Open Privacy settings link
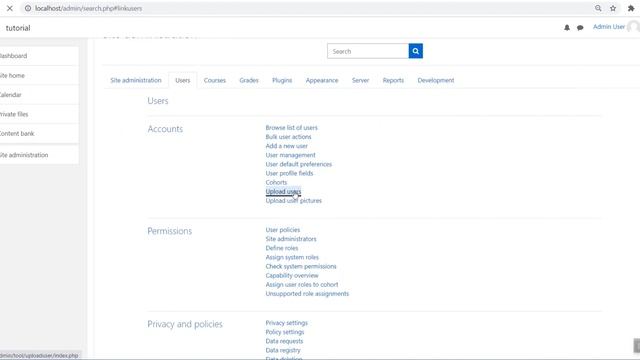Viewport: 640px width, 360px height. click(x=287, y=323)
